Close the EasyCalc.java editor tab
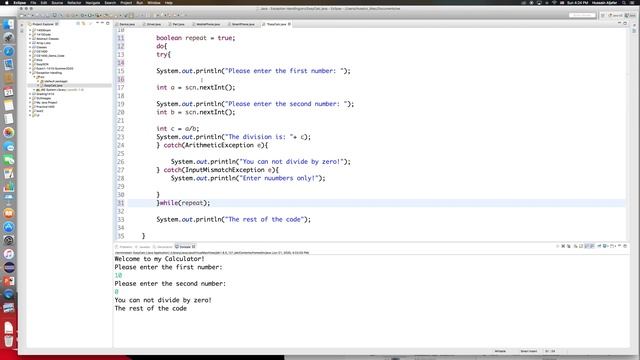 [289, 24]
